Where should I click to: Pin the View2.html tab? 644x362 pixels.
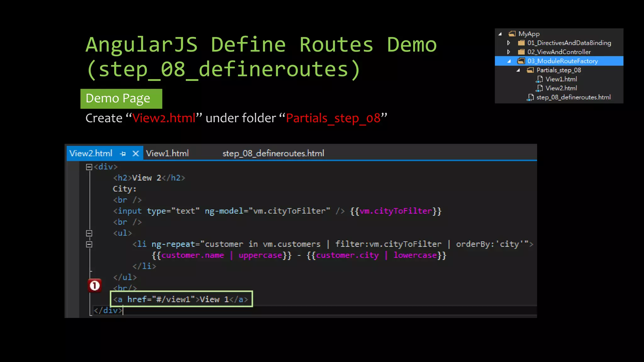pyautogui.click(x=123, y=154)
